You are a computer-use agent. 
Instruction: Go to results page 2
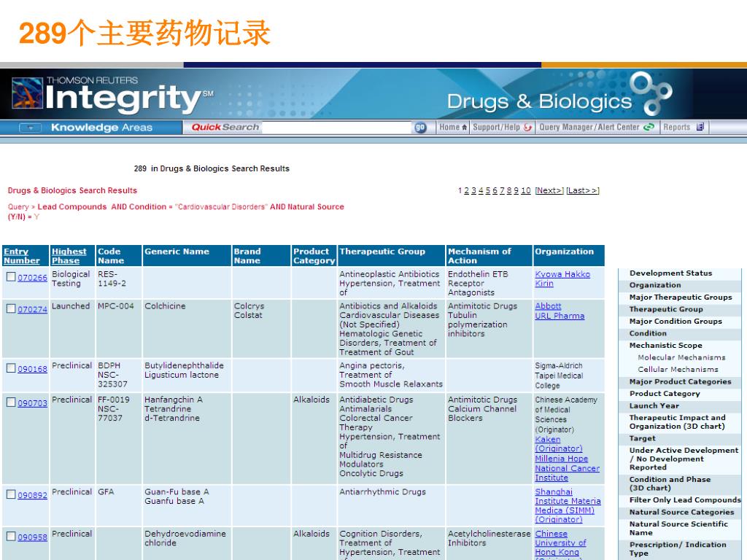[466, 190]
